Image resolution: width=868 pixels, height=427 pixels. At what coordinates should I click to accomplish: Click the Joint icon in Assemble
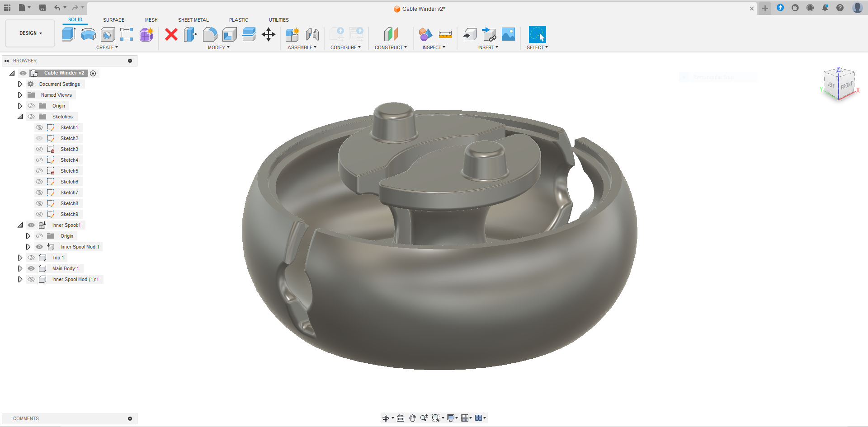[312, 34]
